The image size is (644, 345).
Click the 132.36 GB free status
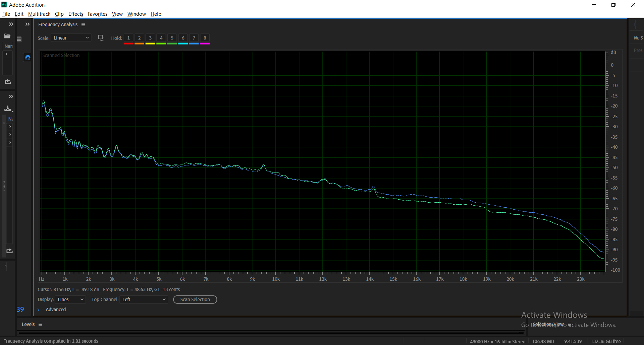606,341
